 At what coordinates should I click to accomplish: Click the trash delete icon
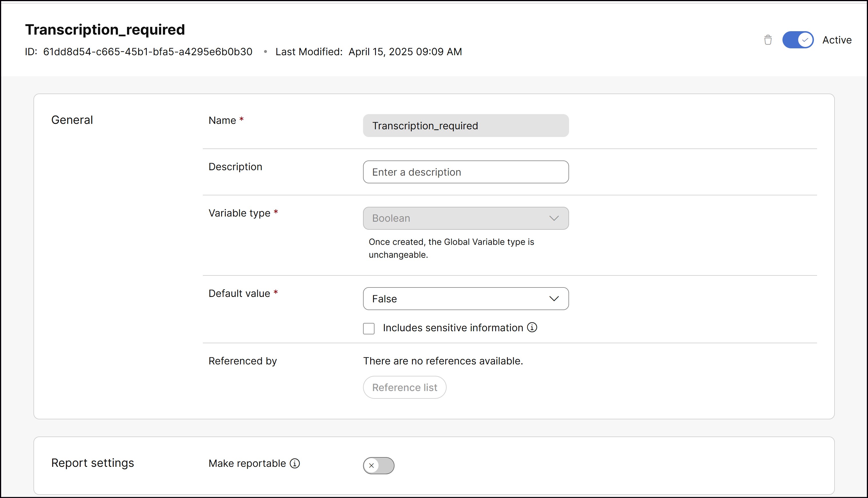(768, 40)
